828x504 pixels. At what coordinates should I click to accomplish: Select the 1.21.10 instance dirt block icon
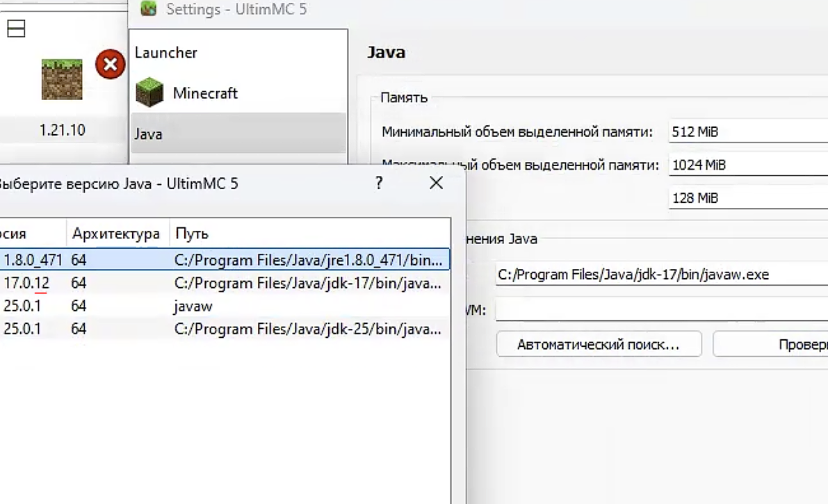pyautogui.click(x=62, y=79)
